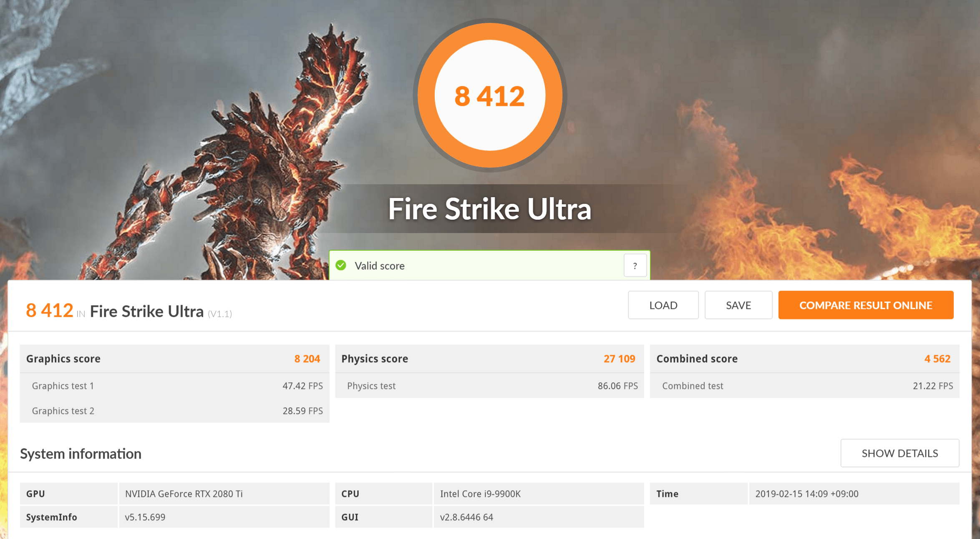Click the 28.59 FPS value
980x539 pixels.
click(303, 411)
